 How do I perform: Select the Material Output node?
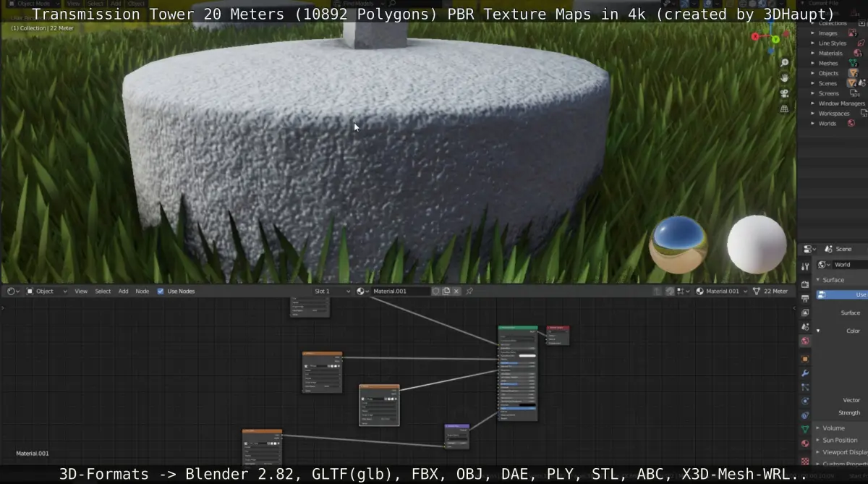pos(558,336)
